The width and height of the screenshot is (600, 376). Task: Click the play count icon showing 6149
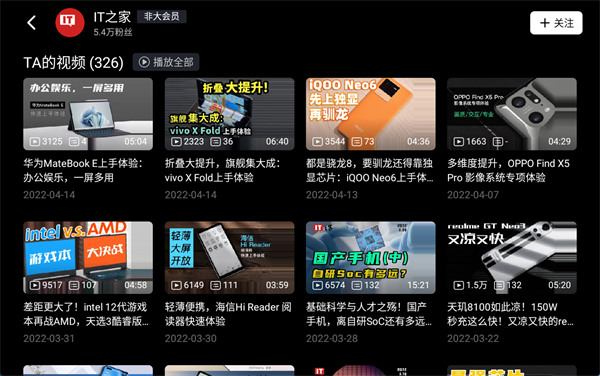pos(176,285)
